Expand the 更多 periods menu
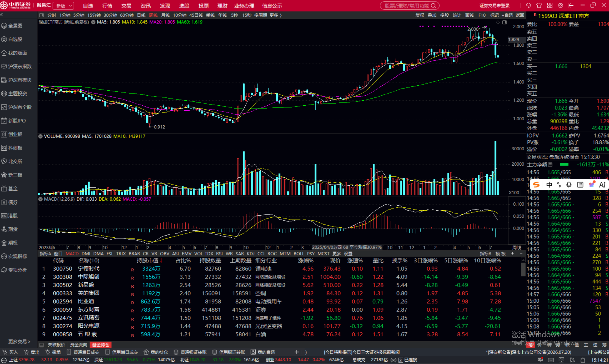Screen dimensions: 609x364 [276, 15]
